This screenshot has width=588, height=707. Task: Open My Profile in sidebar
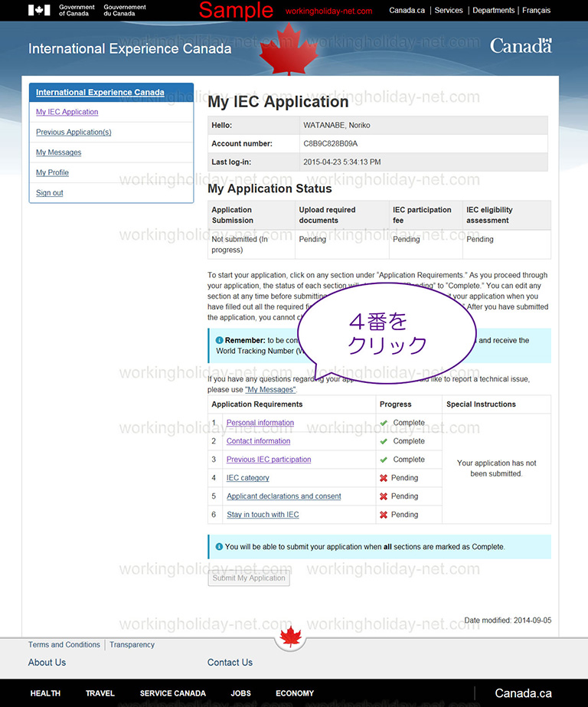[x=52, y=172]
